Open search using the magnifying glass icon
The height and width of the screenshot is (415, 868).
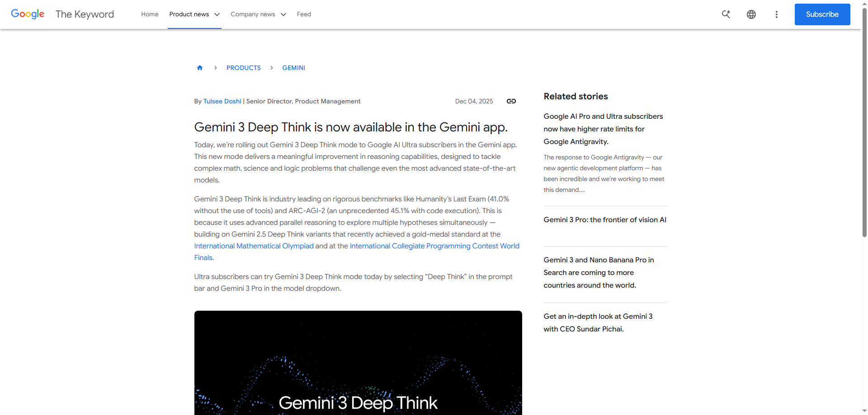[x=726, y=14]
